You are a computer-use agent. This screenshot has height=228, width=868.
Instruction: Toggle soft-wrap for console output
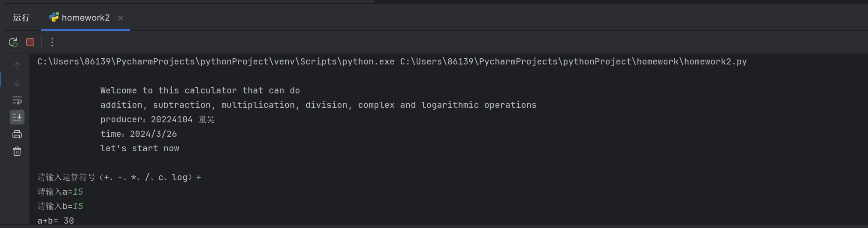[x=17, y=100]
